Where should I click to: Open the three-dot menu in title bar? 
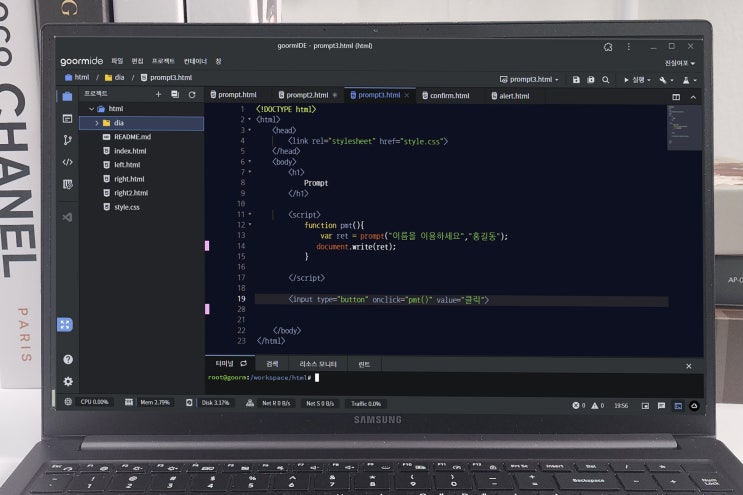pyautogui.click(x=628, y=47)
